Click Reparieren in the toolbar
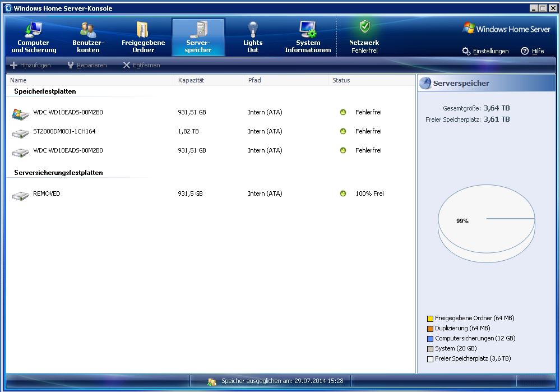The image size is (560, 392). coord(87,65)
